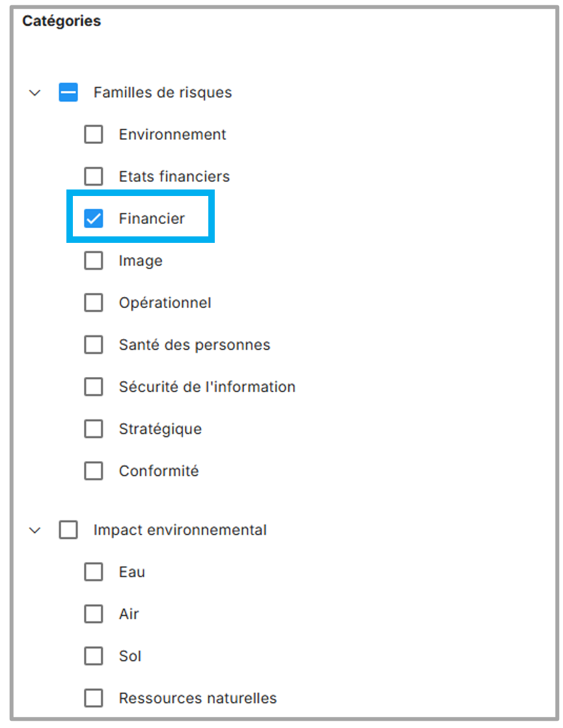This screenshot has height=728, width=563.
Task: Click the Catégories heading
Action: 62,21
